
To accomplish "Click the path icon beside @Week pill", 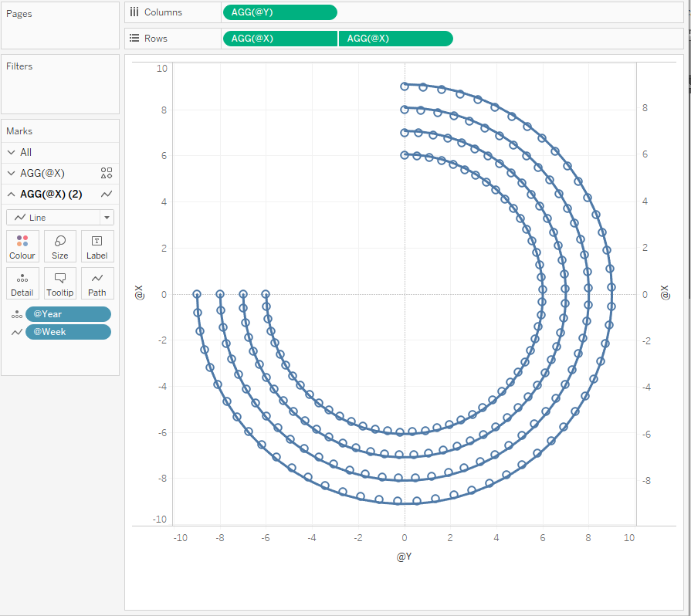I will 15,332.
